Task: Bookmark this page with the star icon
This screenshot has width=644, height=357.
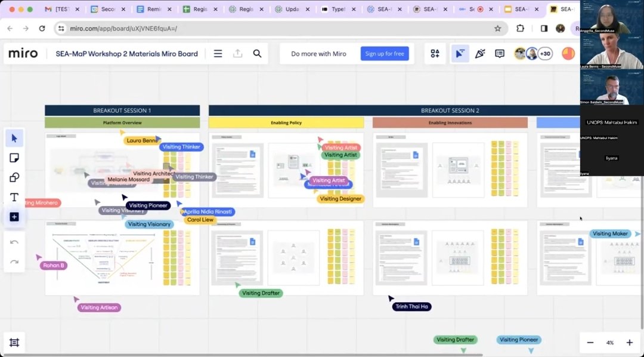Action: 498,29
